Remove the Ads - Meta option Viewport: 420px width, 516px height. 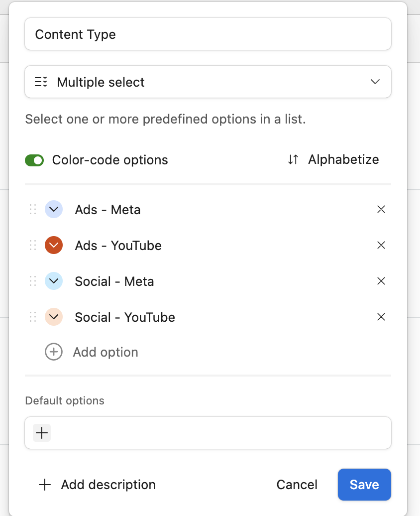tap(381, 210)
